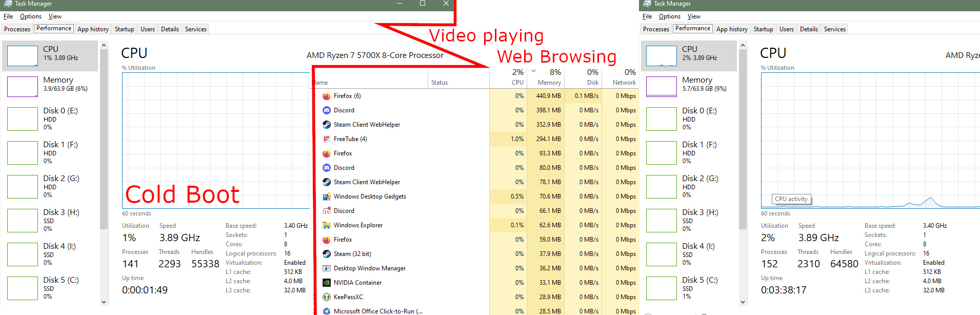Screen dimensions: 980x315
Task: Select Disk 4 (I:) in the right Task Manager
Action: tap(689, 254)
